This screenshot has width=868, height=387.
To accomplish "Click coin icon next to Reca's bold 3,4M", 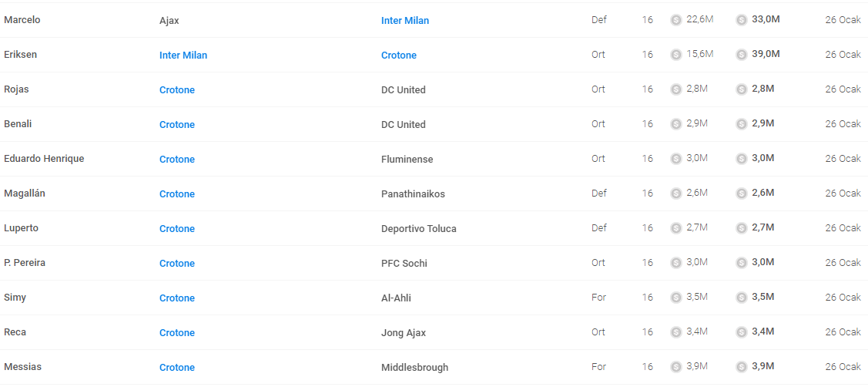I will click(x=741, y=332).
